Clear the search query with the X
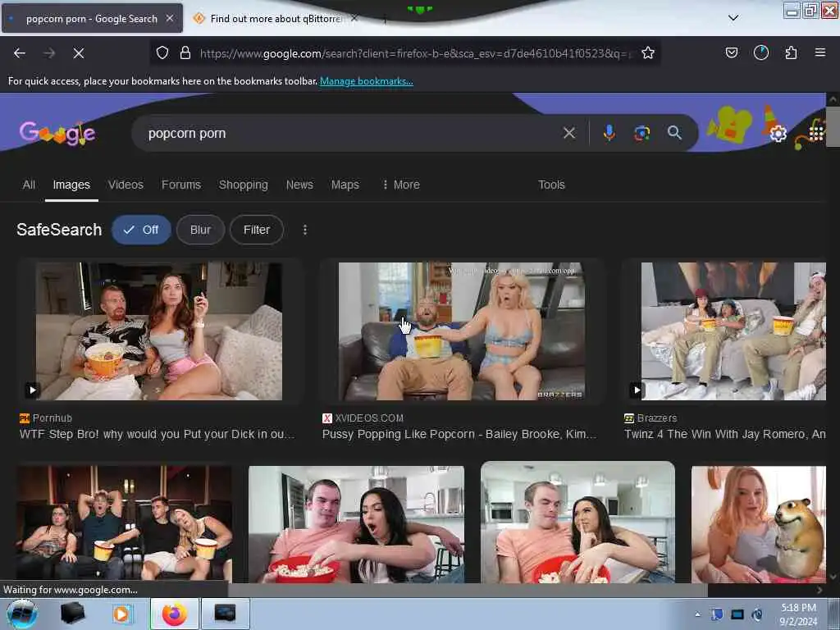 [x=569, y=133]
